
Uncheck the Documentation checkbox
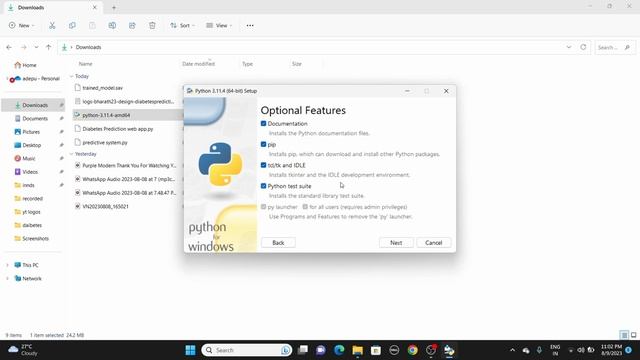pos(263,124)
